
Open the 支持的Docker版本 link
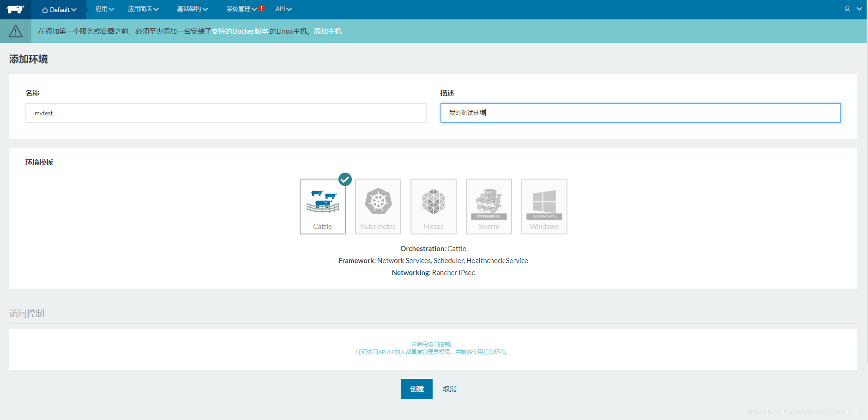pyautogui.click(x=240, y=31)
